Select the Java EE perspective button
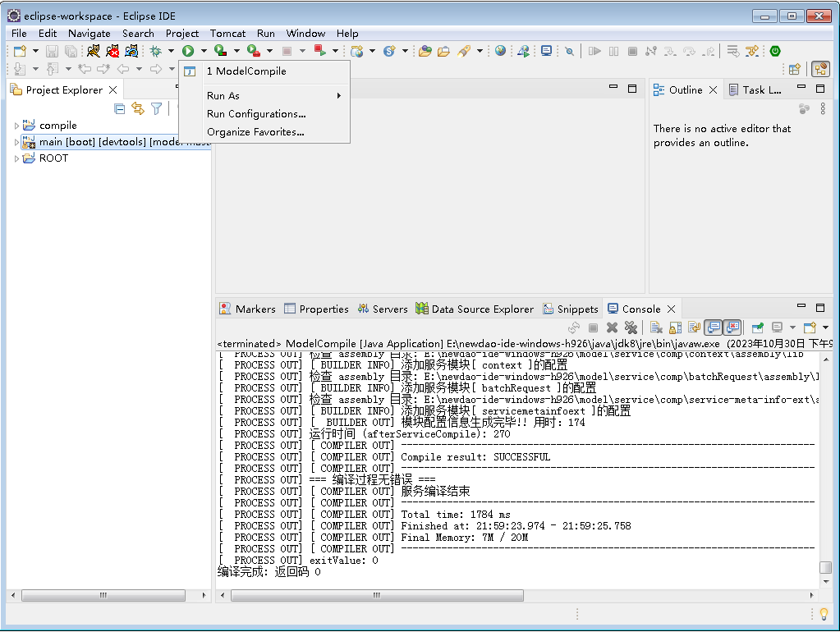Image resolution: width=840 pixels, height=632 pixels. 820,69
